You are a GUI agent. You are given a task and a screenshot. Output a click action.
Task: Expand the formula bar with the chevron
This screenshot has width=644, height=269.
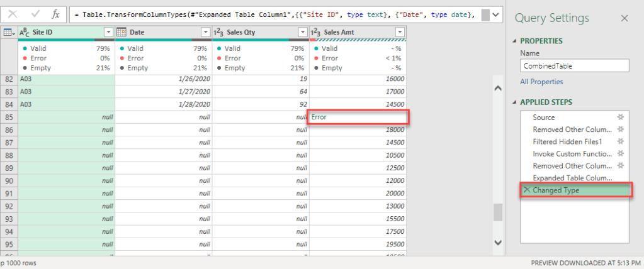(496, 14)
